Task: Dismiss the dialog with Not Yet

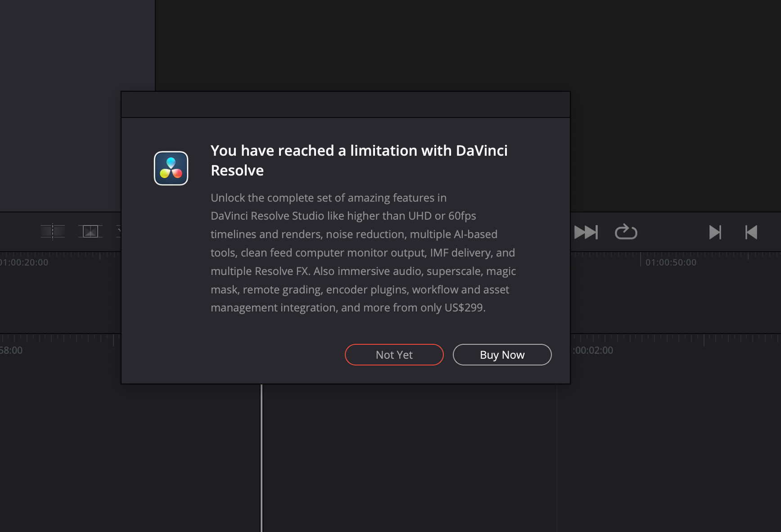Action: click(394, 355)
